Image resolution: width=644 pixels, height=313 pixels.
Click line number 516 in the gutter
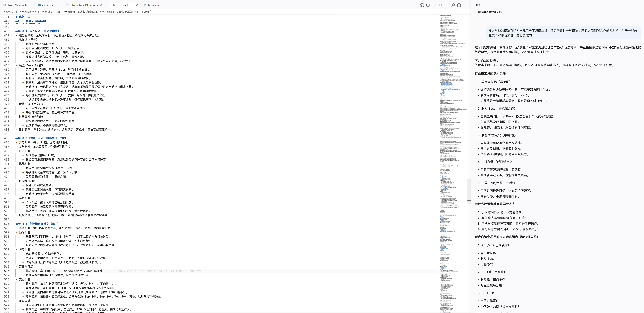coord(7,271)
